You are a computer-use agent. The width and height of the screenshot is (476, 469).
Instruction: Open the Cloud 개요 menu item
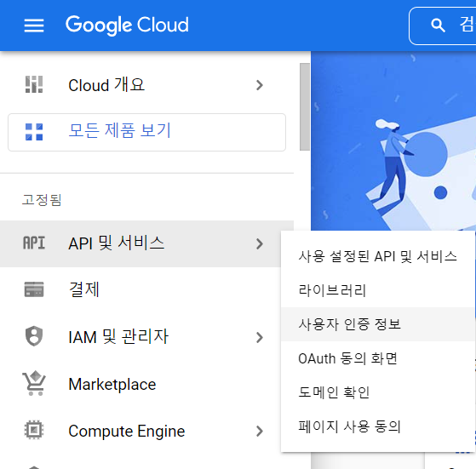click(x=146, y=85)
